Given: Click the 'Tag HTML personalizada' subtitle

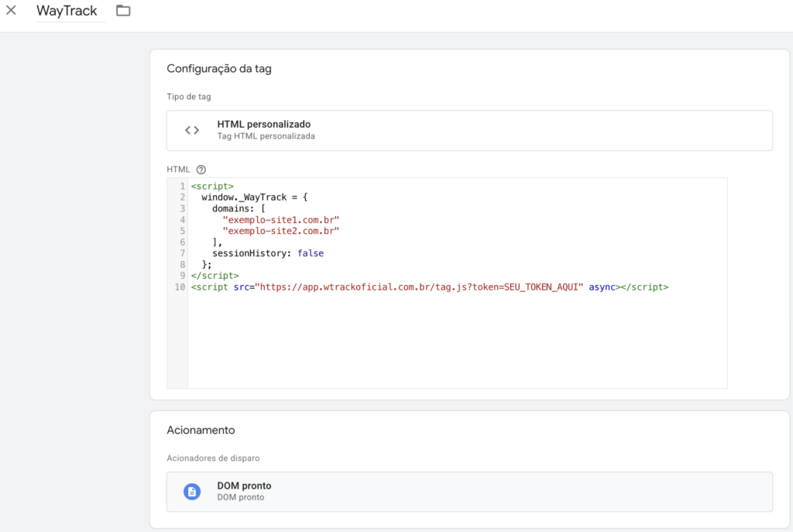Looking at the screenshot, I should click(x=266, y=136).
